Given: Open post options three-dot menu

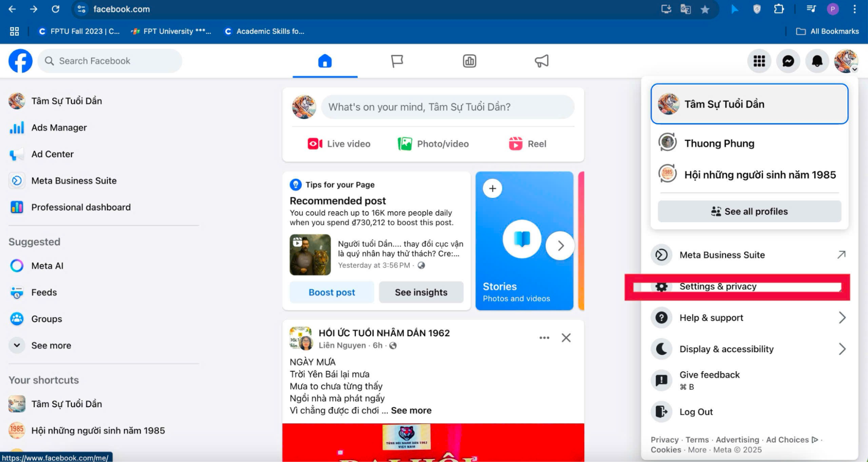Looking at the screenshot, I should pos(544,338).
